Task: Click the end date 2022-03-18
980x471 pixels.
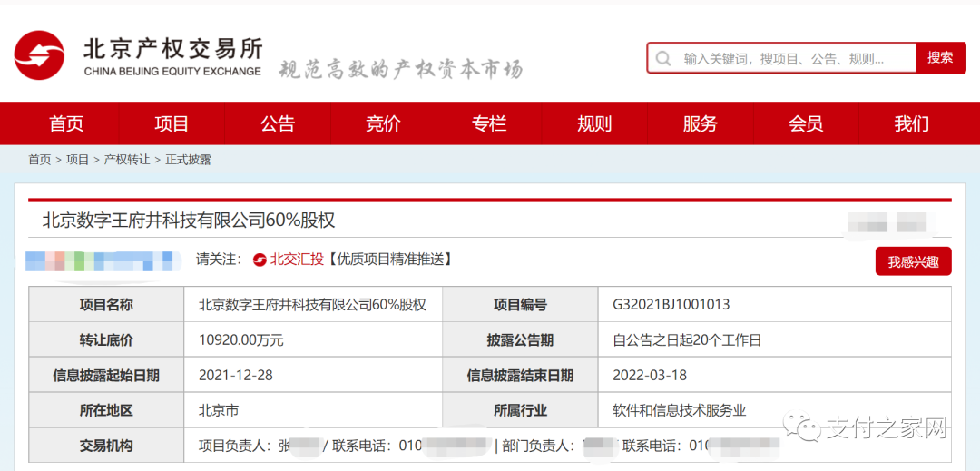Action: 650,376
